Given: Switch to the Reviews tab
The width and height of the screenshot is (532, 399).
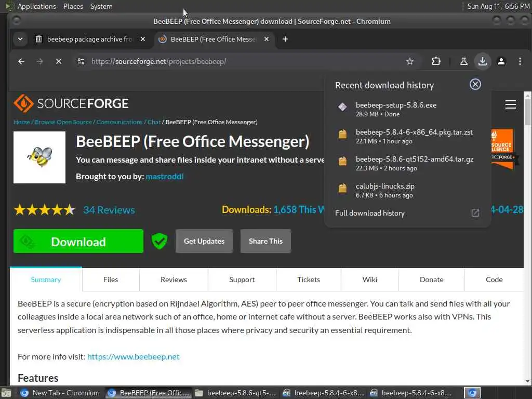Looking at the screenshot, I should click(x=174, y=280).
